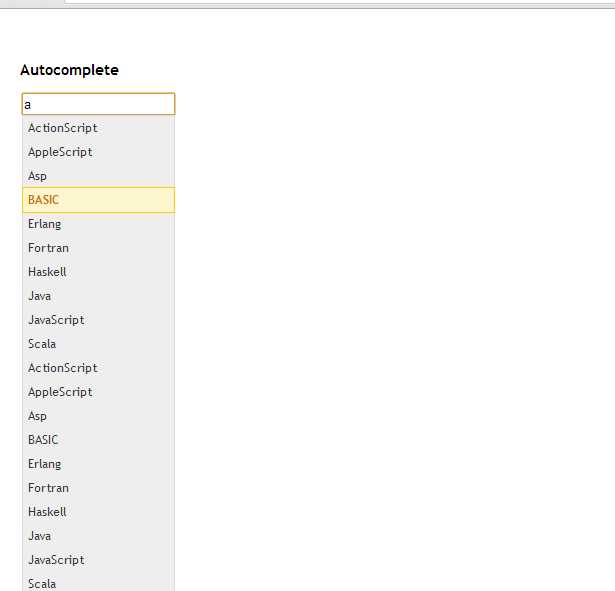This screenshot has height=591, width=615.
Task: Choose the unhighlighted BASIC suggestion
Action: [98, 440]
